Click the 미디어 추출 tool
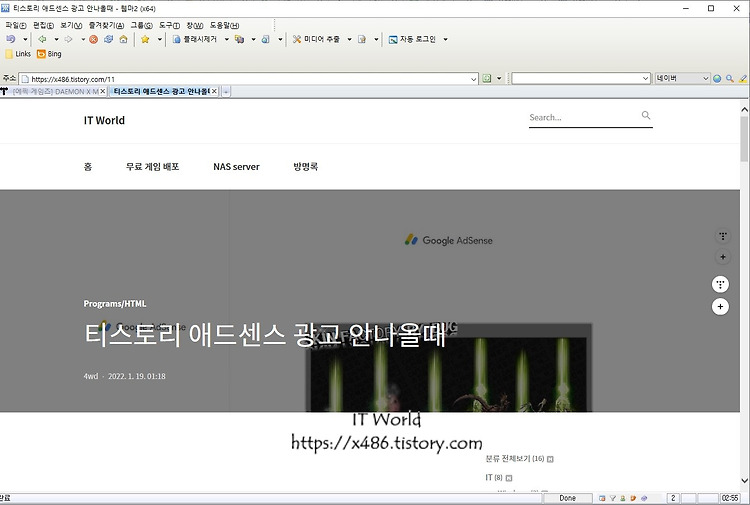Screen dimensions: 750x505 [x=316, y=39]
